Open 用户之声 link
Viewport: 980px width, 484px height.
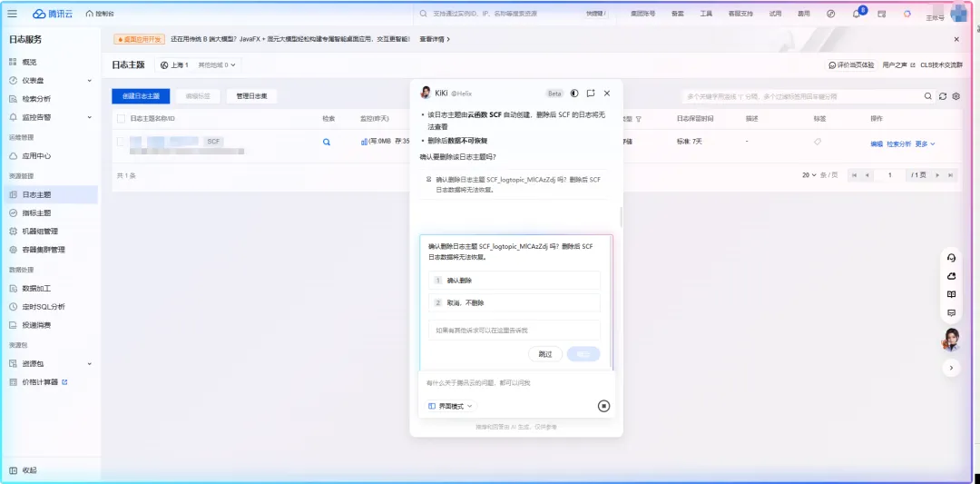898,64
